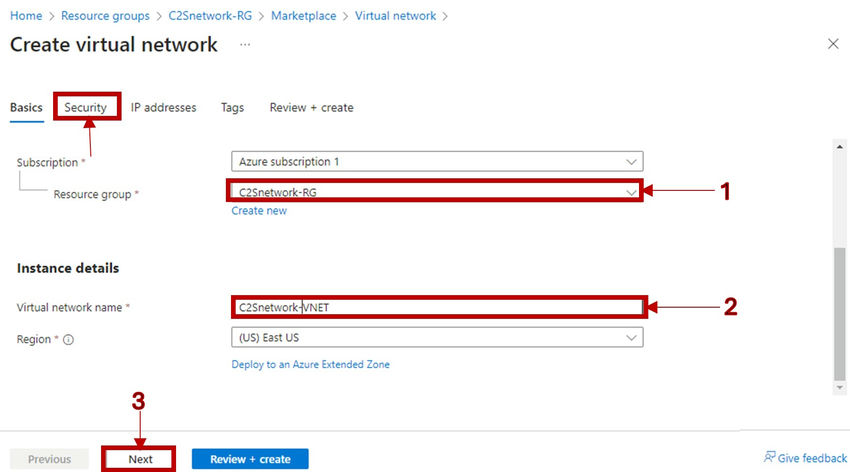
Task: Click the Virtual network name field
Action: click(436, 307)
